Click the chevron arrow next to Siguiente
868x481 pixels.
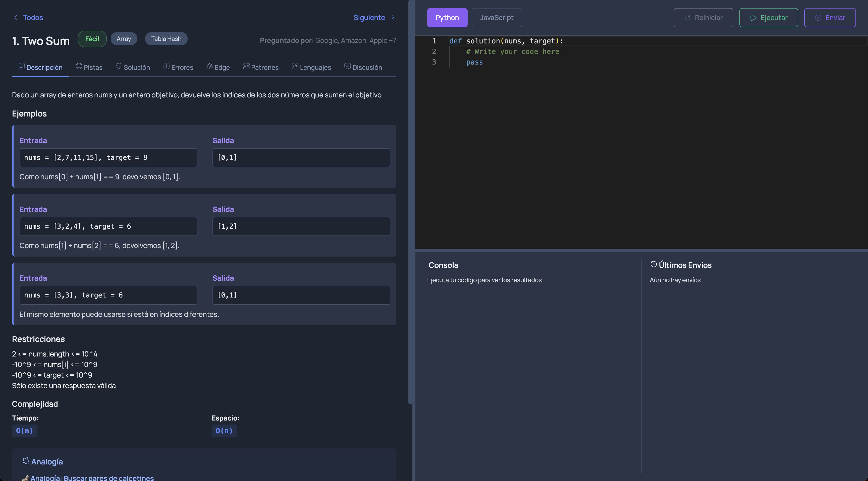pos(393,18)
